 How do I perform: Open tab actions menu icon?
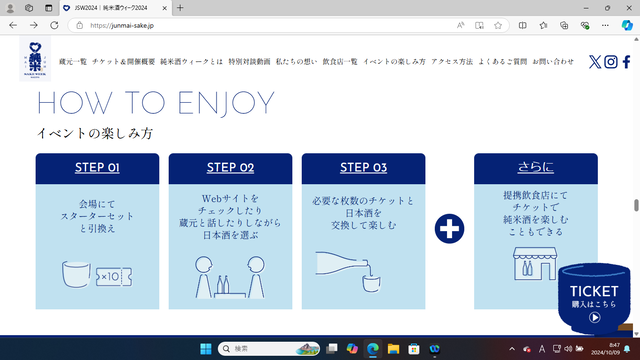tap(49, 8)
